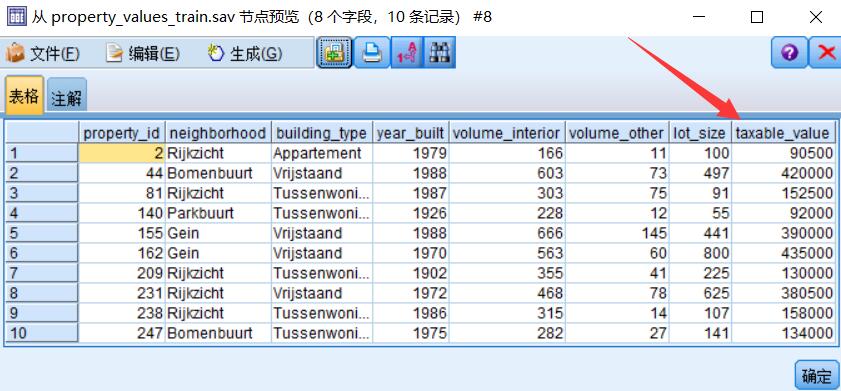Click volume_other cell 145
Screen dimensions: 841x391
click(x=616, y=233)
